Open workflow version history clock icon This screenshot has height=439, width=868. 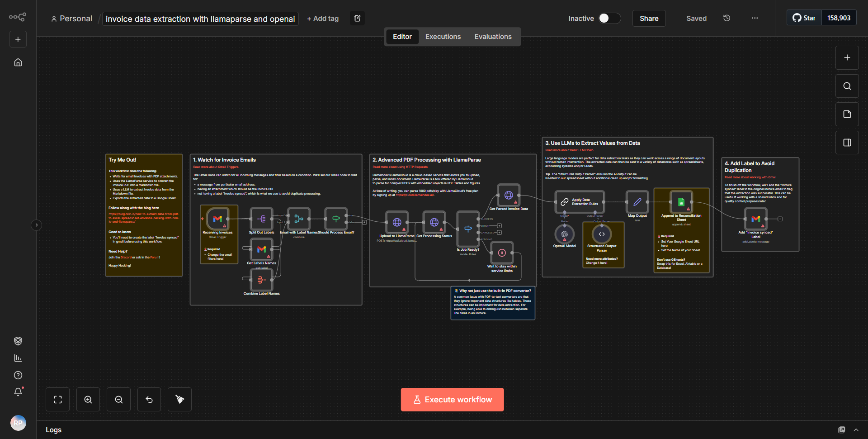click(726, 18)
